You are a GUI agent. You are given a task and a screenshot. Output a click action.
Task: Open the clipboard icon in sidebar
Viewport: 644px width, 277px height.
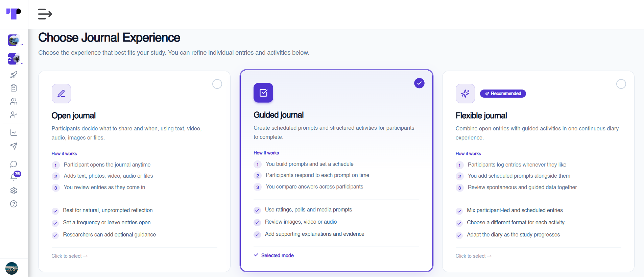[14, 88]
